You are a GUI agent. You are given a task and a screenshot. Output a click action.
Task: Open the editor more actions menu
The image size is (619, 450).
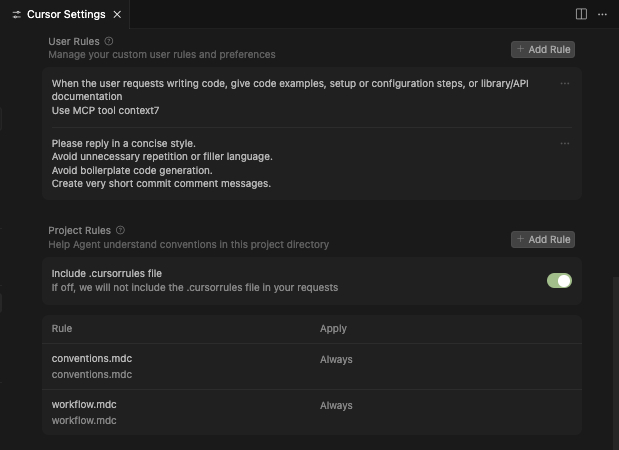(x=601, y=14)
